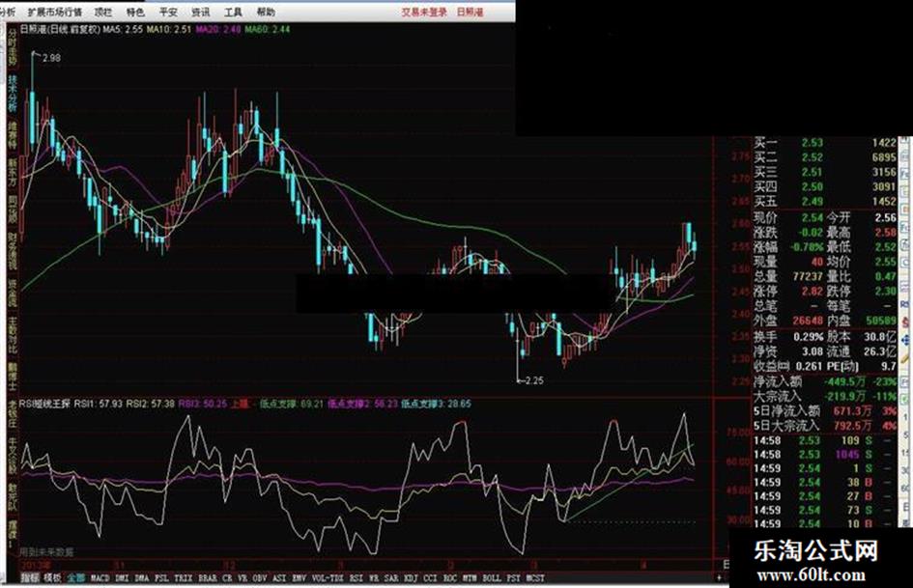Viewport: 913px width, 588px height.
Task: Click the 5日净流入额 671.3万 row
Action: (825, 411)
